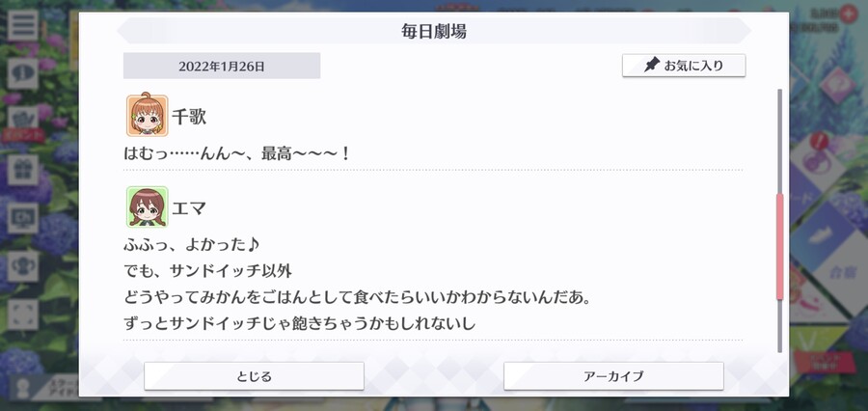
Task: Open the present gift box icon
Action: click(x=23, y=170)
